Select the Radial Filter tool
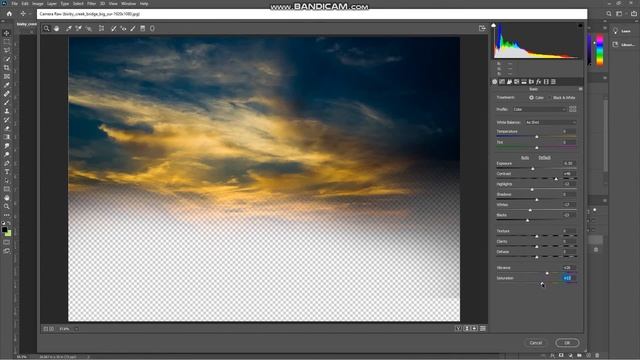 pos(152,29)
